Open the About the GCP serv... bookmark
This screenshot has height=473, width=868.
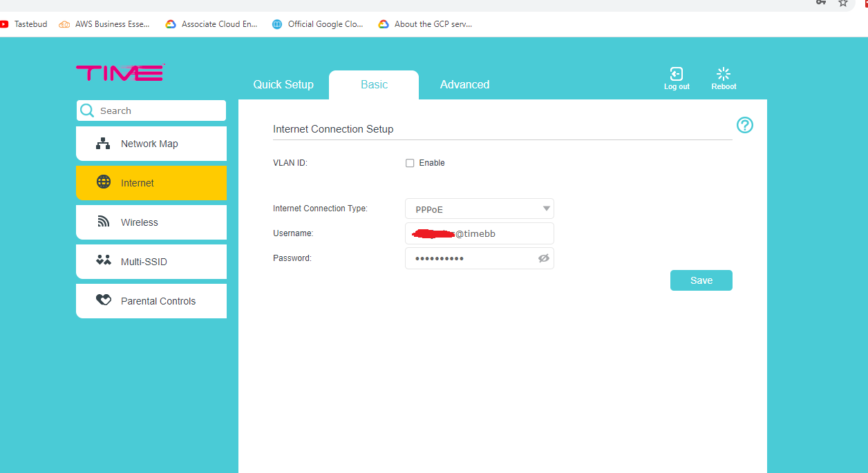[x=425, y=24]
